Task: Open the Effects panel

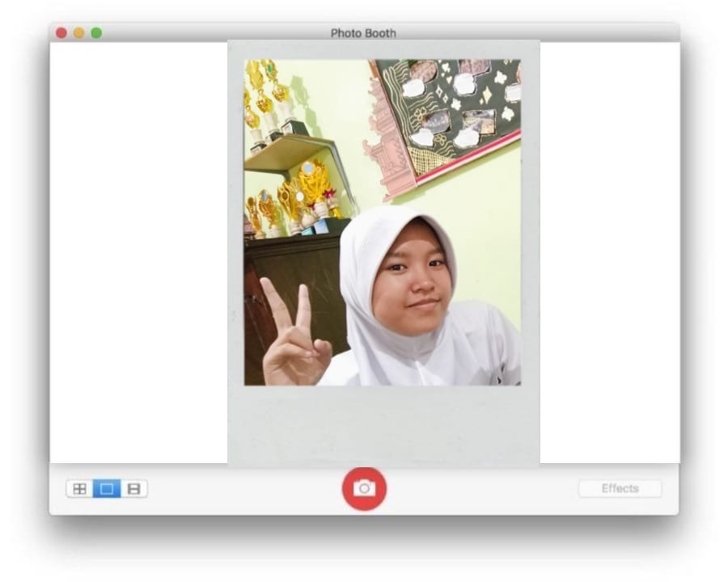Action: 620,489
